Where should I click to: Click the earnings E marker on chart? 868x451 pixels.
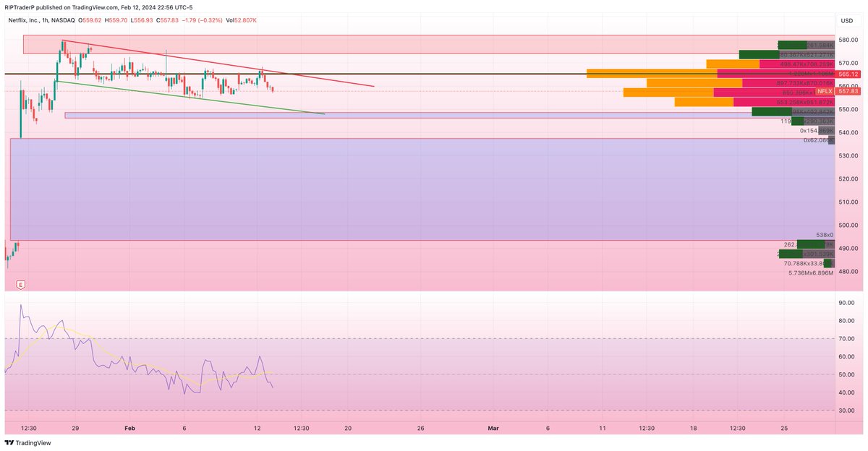21,284
